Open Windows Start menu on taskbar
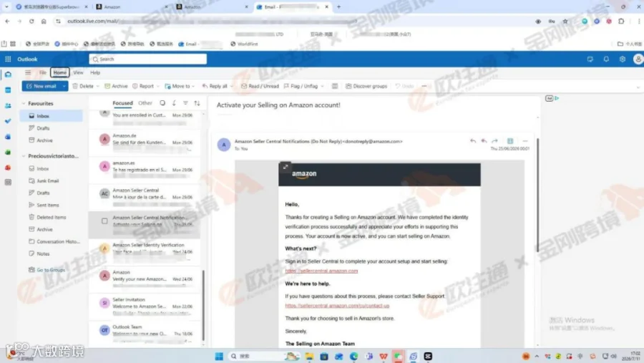This screenshot has width=644, height=363. click(x=219, y=357)
